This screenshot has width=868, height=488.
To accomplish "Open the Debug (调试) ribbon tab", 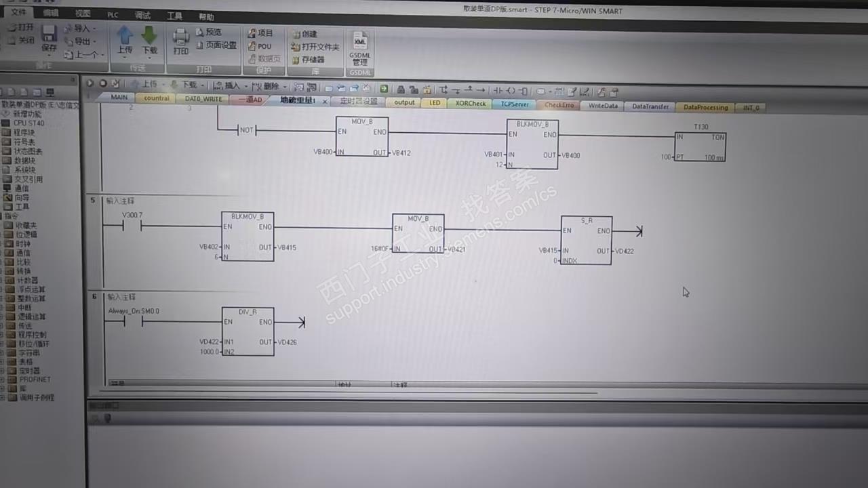I will click(x=142, y=14).
